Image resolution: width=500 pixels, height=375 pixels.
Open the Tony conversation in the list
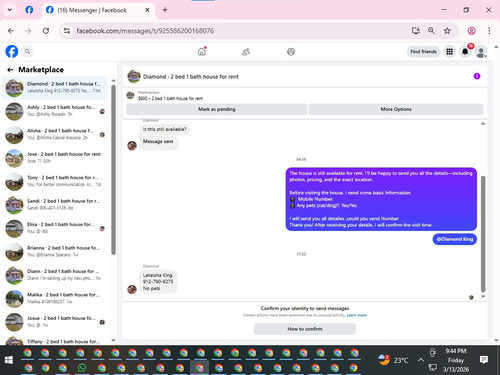[x=55, y=181]
